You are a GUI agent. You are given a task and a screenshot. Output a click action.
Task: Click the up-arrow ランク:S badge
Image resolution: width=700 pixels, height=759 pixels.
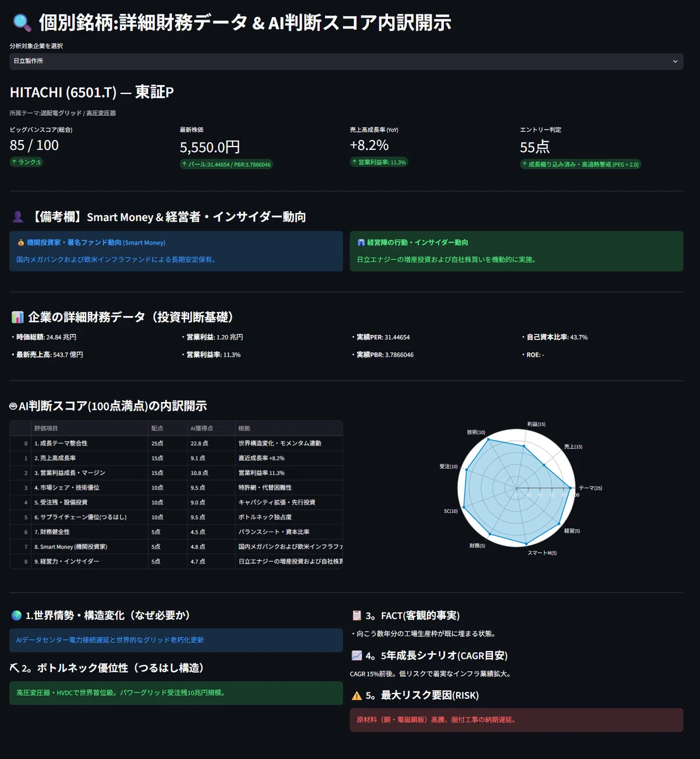pyautogui.click(x=26, y=162)
